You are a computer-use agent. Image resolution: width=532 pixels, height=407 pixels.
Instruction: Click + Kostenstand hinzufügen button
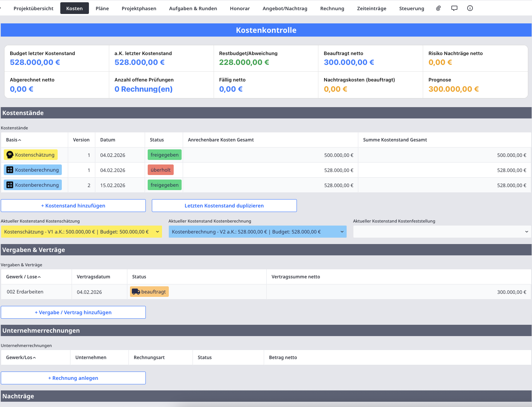pyautogui.click(x=73, y=206)
